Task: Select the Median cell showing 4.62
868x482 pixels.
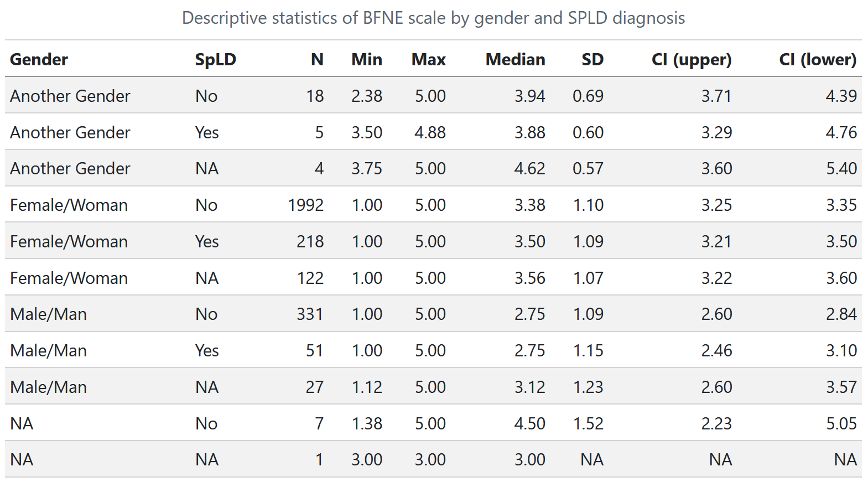Action: [x=529, y=168]
